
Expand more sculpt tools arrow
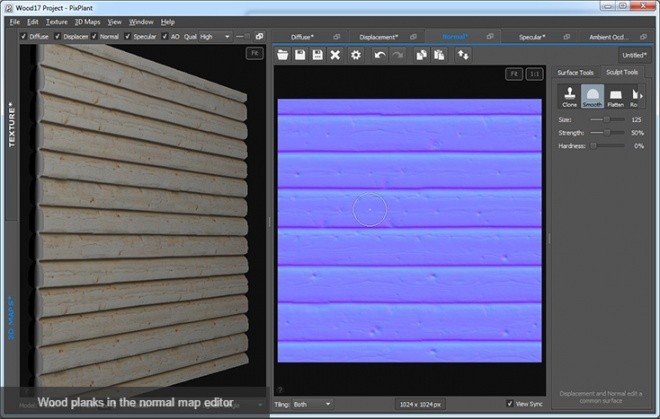(x=641, y=96)
